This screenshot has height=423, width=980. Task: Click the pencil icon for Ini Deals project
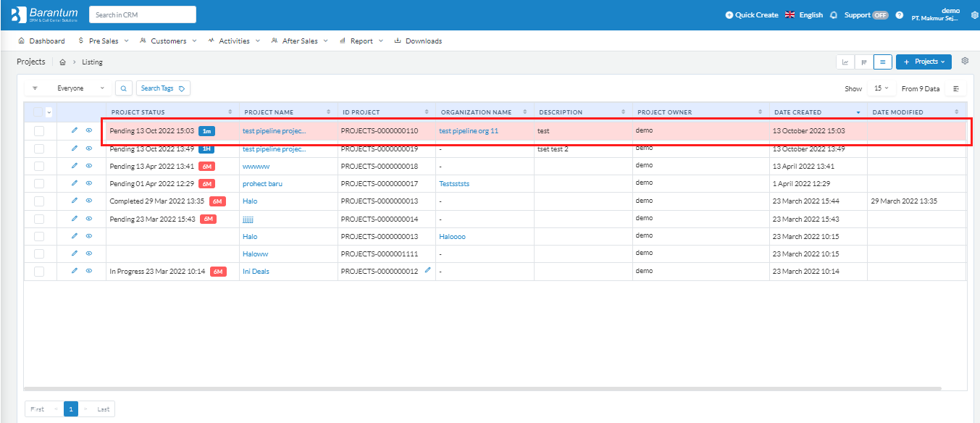(x=74, y=271)
